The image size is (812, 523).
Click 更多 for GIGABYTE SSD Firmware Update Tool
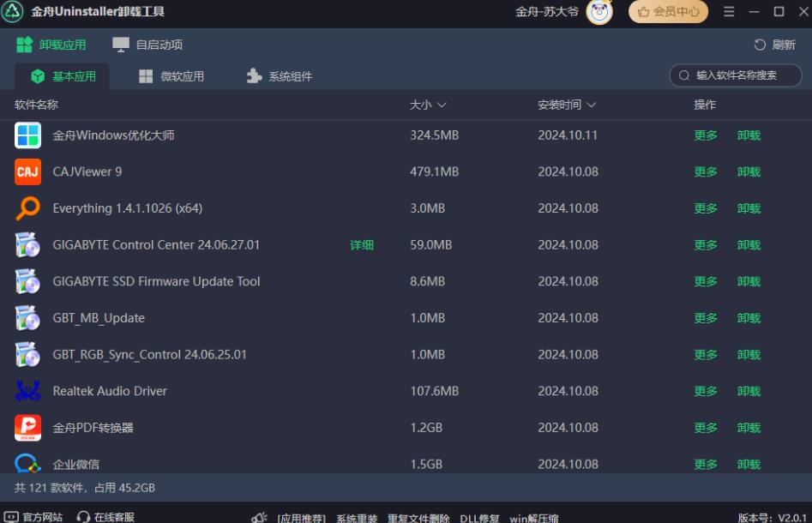tap(706, 282)
